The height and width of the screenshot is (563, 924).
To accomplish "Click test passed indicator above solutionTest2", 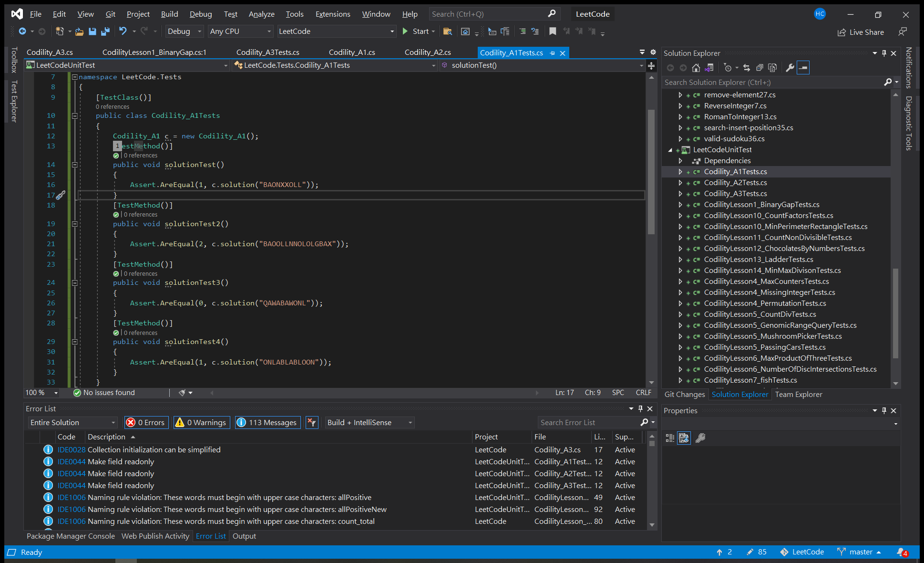I will (116, 215).
